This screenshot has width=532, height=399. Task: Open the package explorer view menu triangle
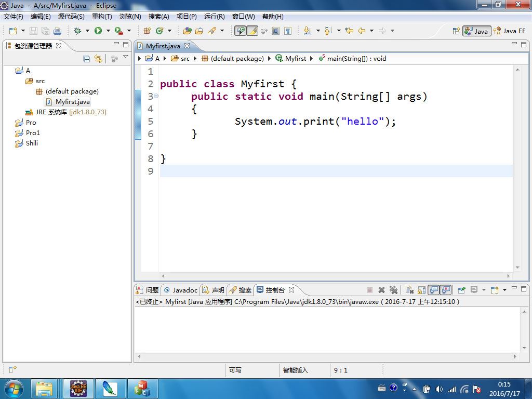click(126, 57)
